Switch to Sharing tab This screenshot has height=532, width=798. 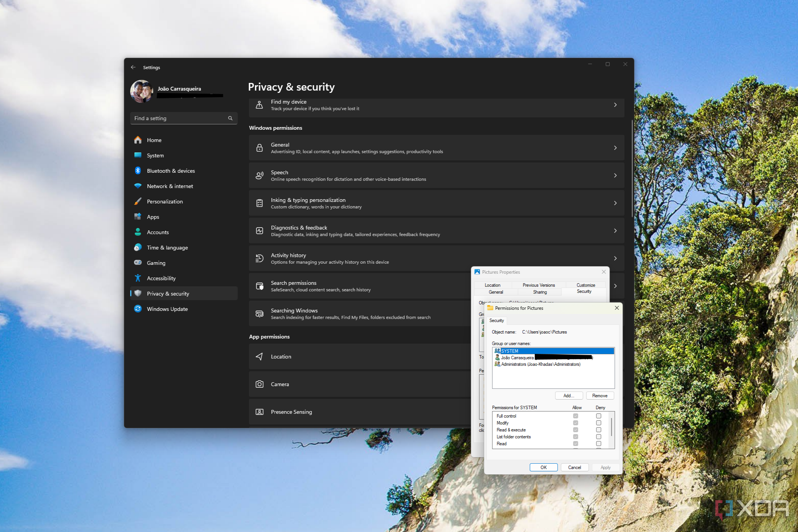pos(540,292)
